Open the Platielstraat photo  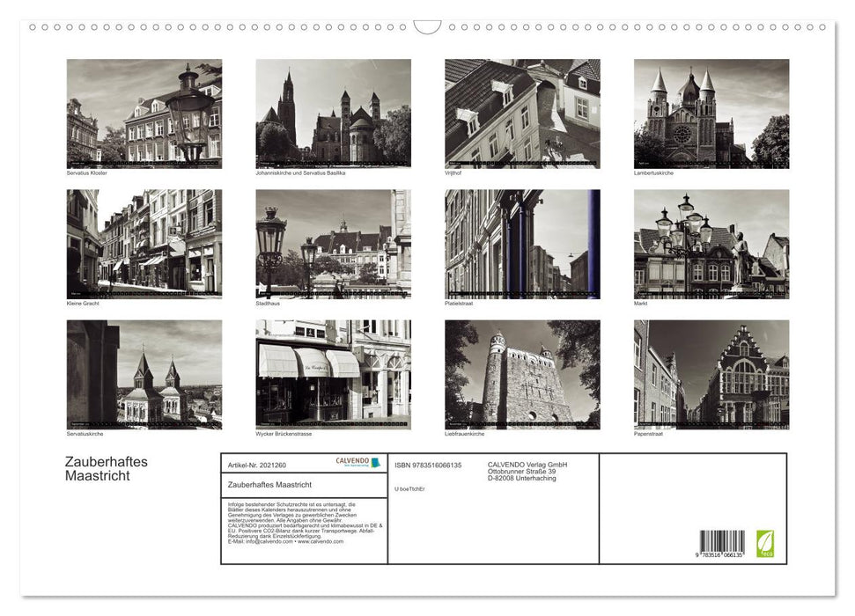[x=522, y=244]
